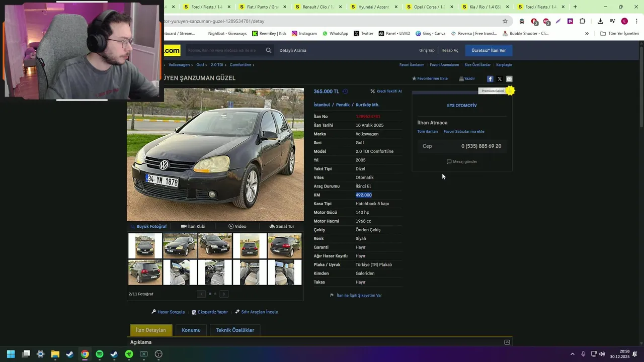Image resolution: width=644 pixels, height=362 pixels.
Task: Click İlan ile İlgili Şikayetim Var
Action: coord(356,296)
